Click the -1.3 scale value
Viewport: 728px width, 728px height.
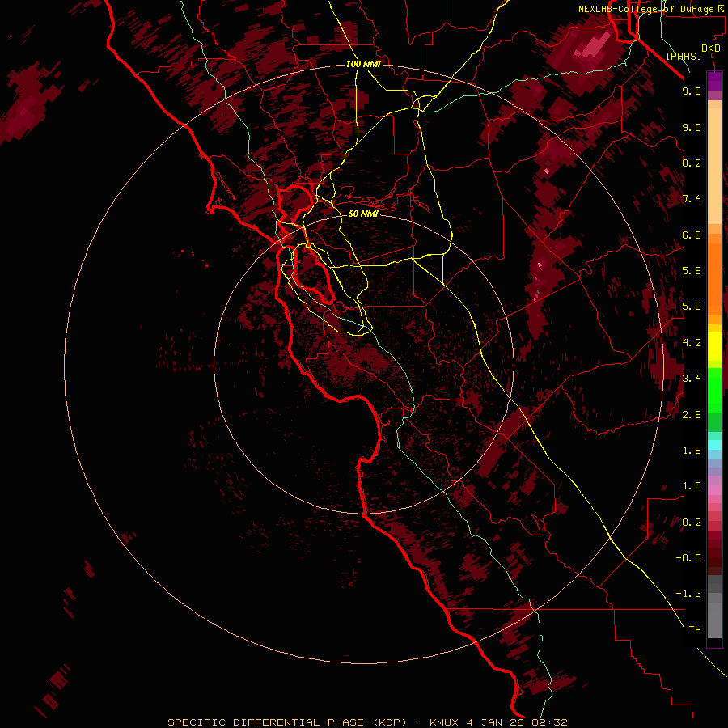(x=688, y=594)
